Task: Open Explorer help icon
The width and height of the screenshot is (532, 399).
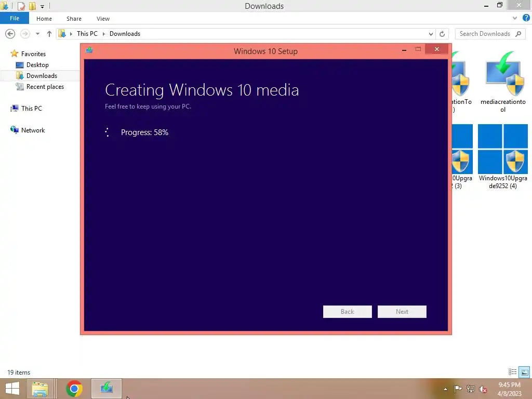Action: point(526,18)
